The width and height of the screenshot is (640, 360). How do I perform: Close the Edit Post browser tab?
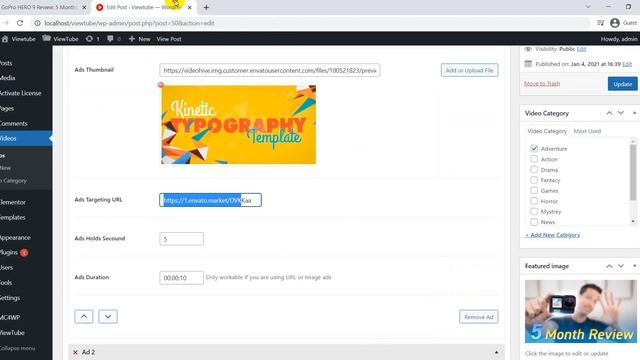pos(189,7)
